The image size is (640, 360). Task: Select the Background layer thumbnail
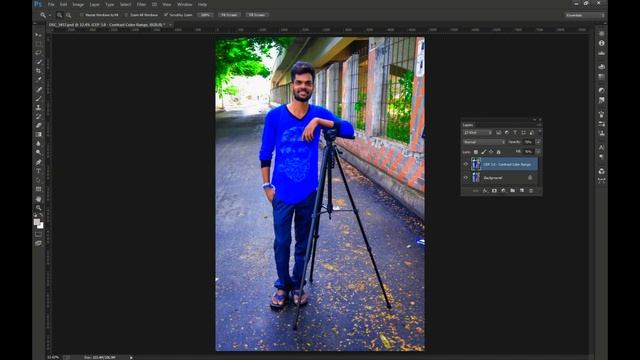coord(476,178)
